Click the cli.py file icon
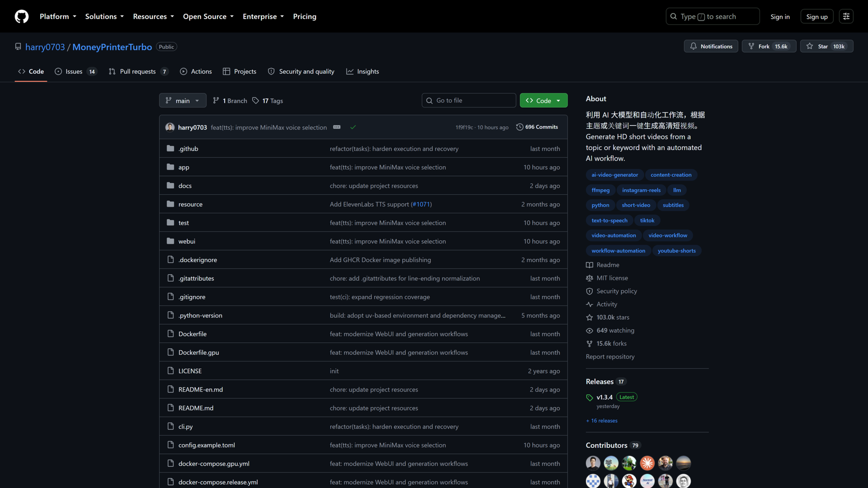868x488 pixels. 170,426
